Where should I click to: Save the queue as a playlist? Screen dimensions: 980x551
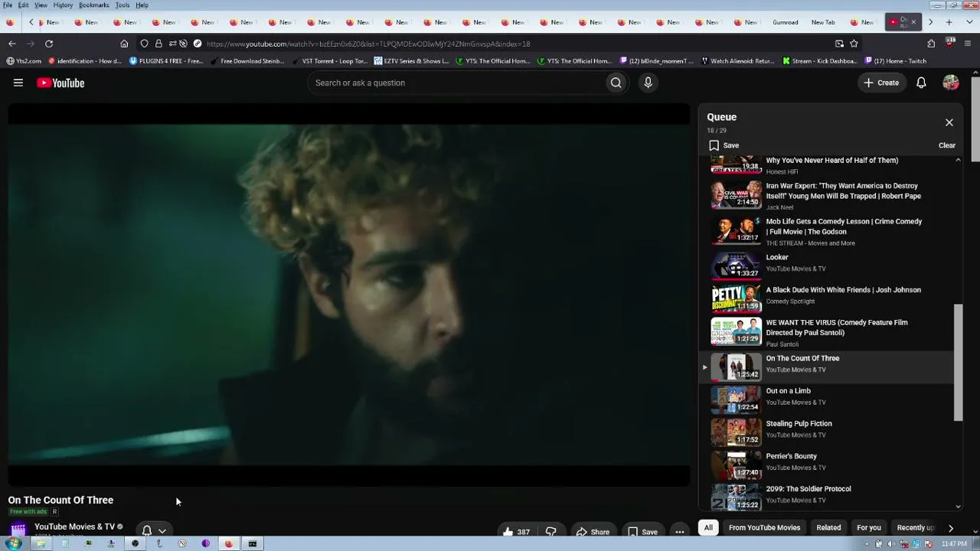[x=724, y=145]
